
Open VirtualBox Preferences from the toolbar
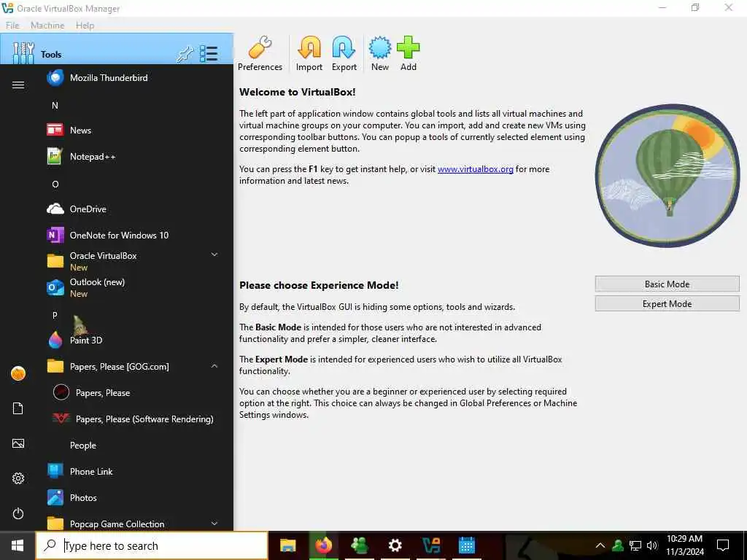coord(260,54)
